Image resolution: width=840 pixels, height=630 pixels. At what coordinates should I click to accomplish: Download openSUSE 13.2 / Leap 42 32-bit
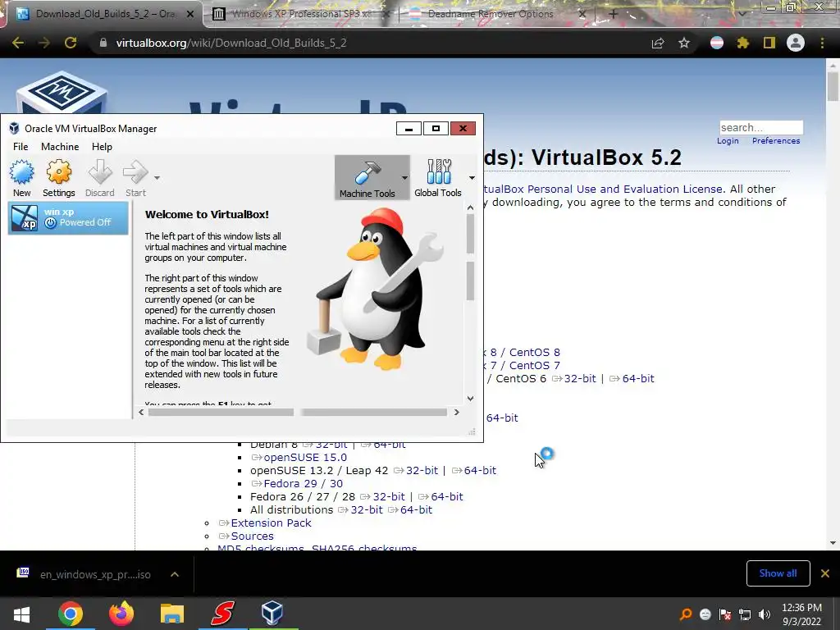coord(422,470)
